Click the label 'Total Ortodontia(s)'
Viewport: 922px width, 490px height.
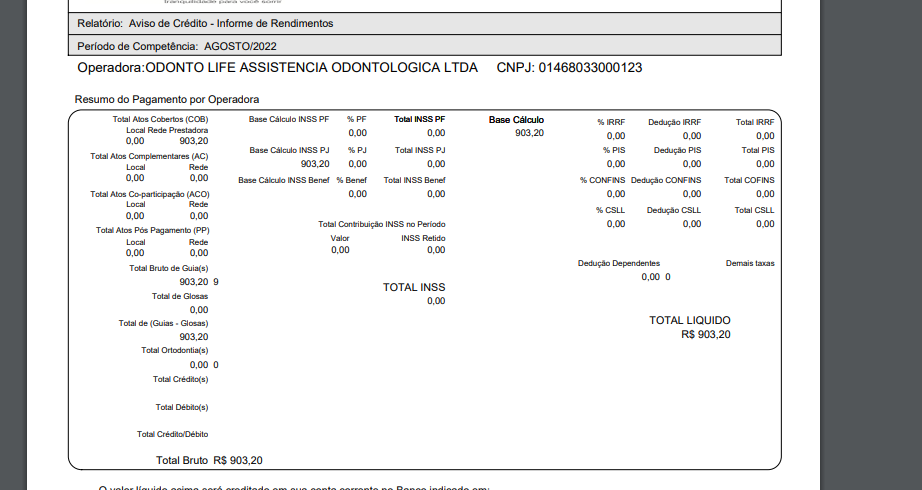coord(175,351)
